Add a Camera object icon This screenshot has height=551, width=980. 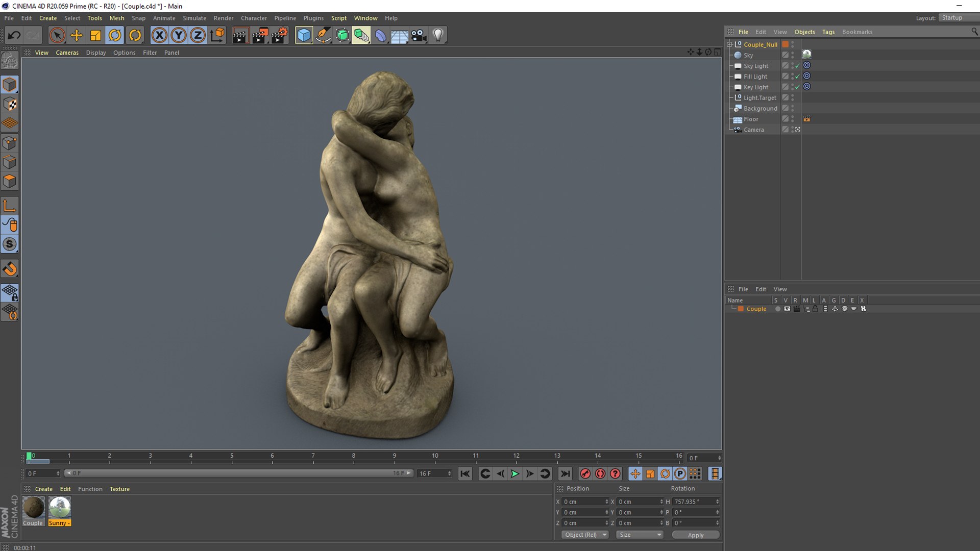[419, 35]
